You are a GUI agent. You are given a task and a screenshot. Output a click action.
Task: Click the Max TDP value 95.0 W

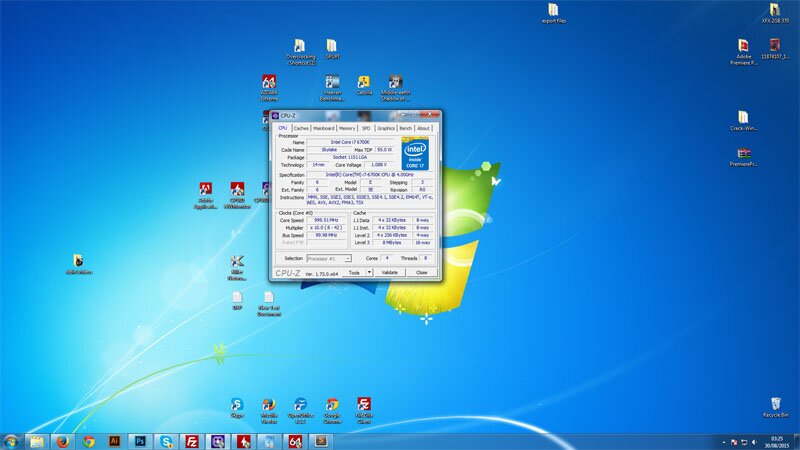coord(385,149)
